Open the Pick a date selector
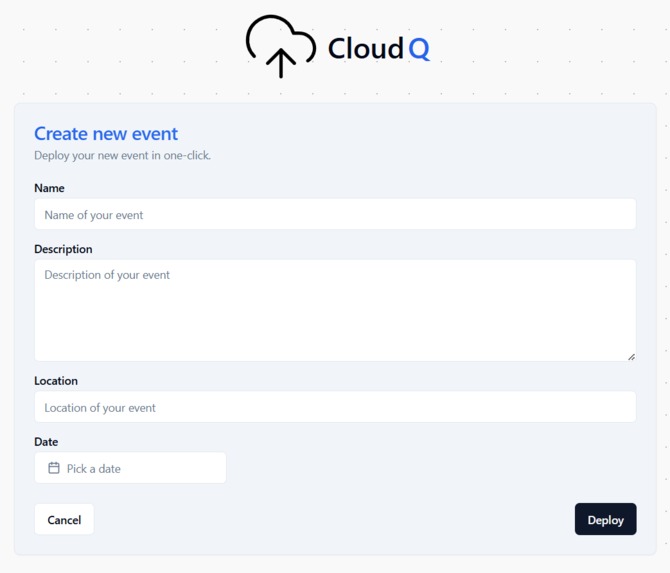Image resolution: width=670 pixels, height=573 pixels. point(130,468)
